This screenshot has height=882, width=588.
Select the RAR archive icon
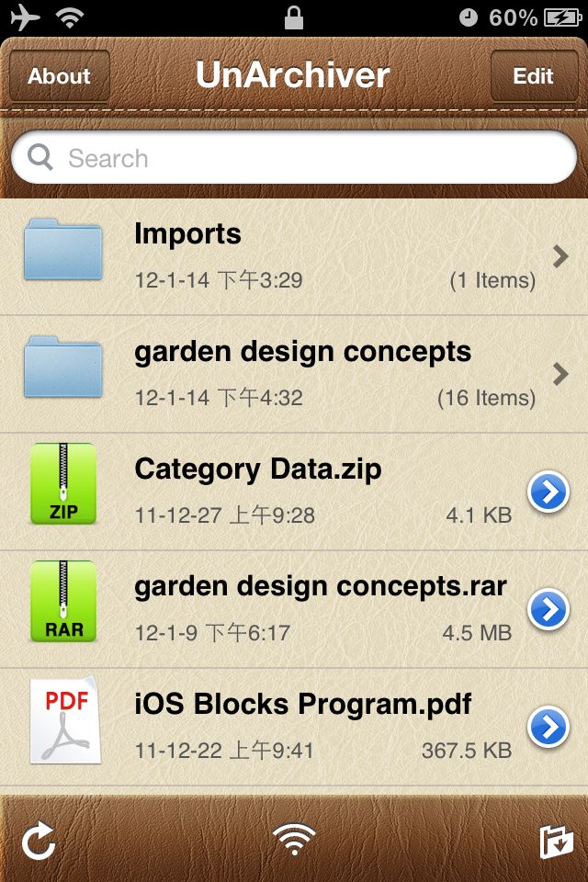pyautogui.click(x=63, y=601)
